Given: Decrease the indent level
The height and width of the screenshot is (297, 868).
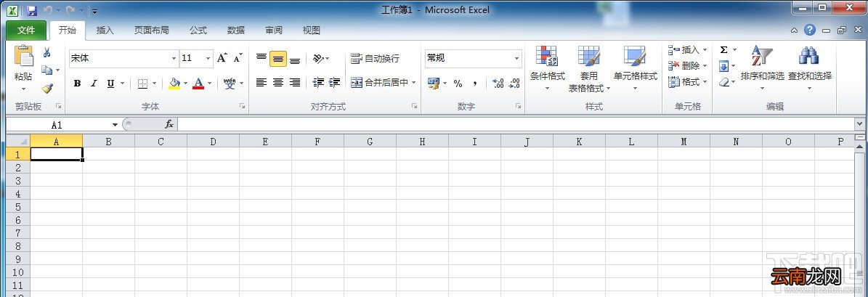Looking at the screenshot, I should pos(317,82).
